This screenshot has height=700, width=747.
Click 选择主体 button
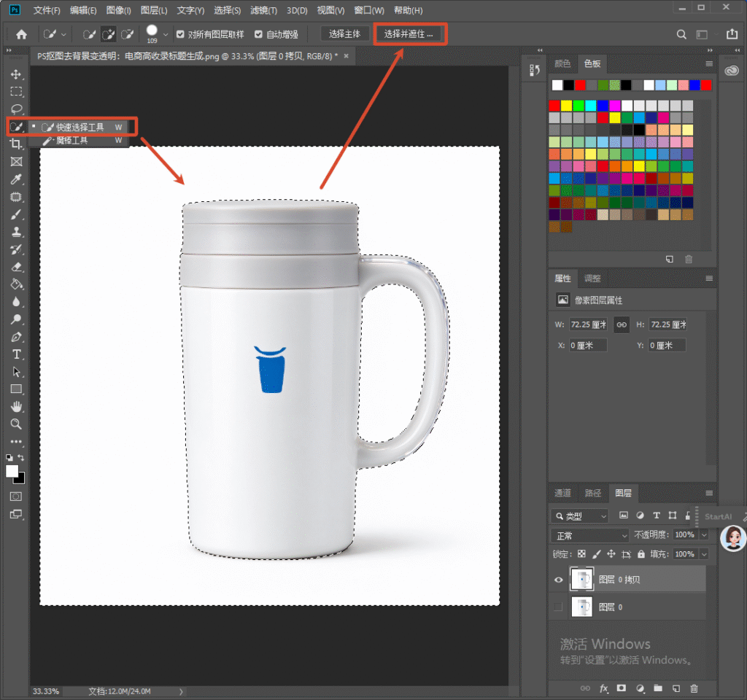(344, 34)
